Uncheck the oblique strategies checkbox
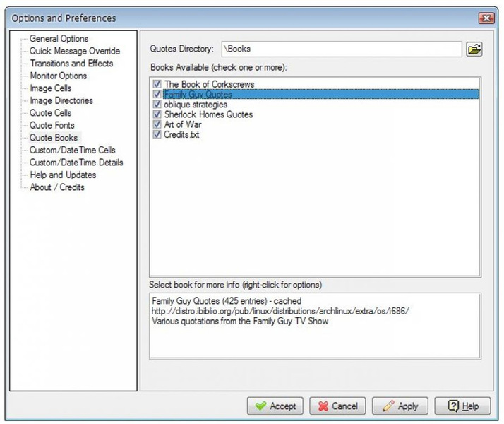 coord(157,104)
